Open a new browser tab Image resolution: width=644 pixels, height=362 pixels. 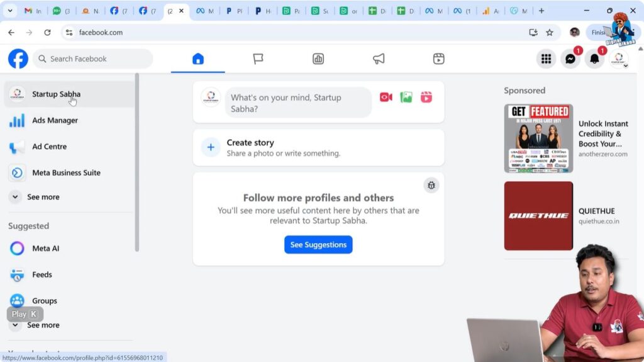(x=541, y=11)
